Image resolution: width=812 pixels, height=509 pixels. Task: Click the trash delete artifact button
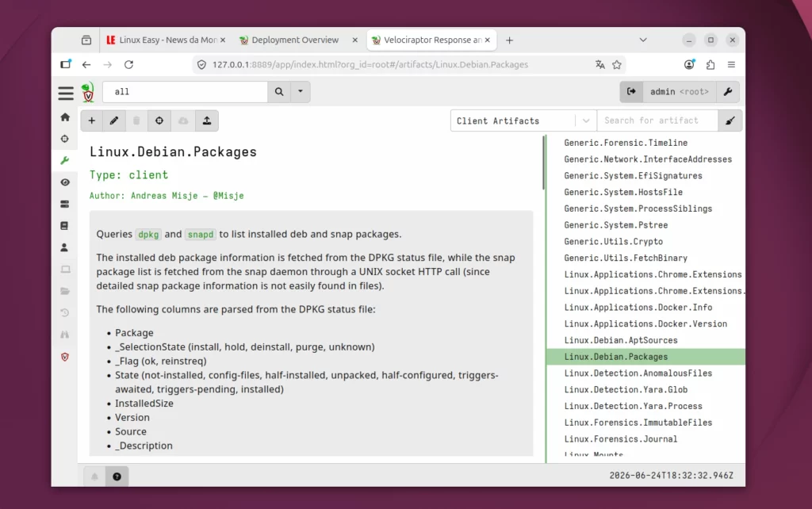click(136, 121)
